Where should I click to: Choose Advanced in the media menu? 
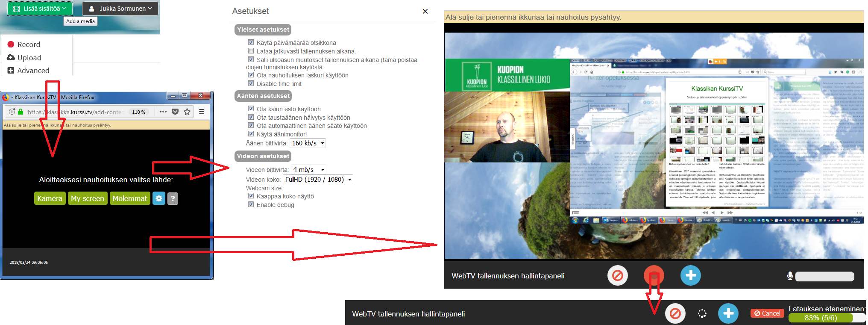click(x=33, y=71)
